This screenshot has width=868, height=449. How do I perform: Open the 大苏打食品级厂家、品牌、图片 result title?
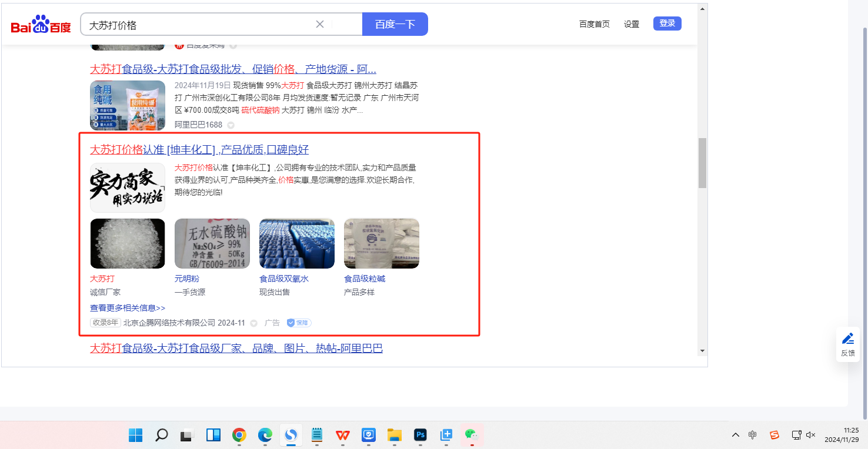click(x=236, y=348)
